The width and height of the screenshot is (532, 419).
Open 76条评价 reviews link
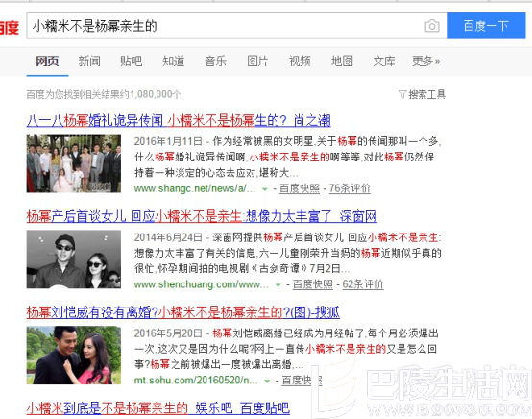coord(350,188)
